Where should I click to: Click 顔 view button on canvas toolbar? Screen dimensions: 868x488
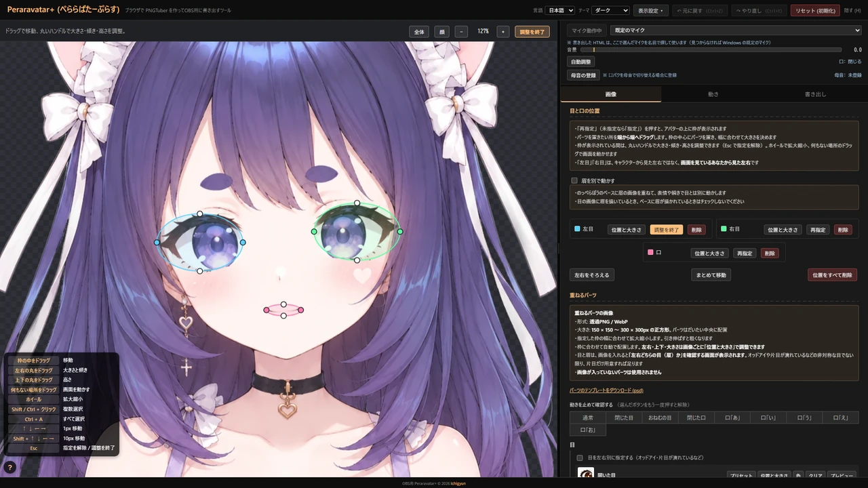coord(441,31)
